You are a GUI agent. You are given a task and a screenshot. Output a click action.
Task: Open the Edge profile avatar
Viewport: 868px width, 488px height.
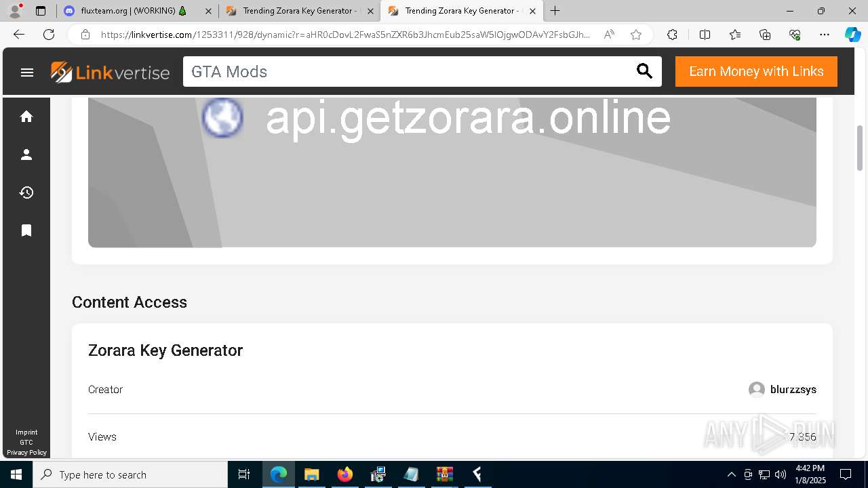pyautogui.click(x=15, y=11)
